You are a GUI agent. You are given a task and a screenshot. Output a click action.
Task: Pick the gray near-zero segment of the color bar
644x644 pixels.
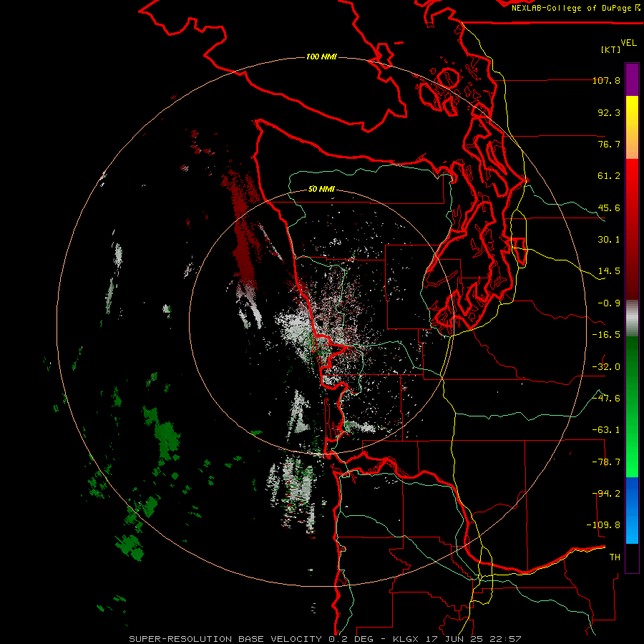(x=632, y=318)
